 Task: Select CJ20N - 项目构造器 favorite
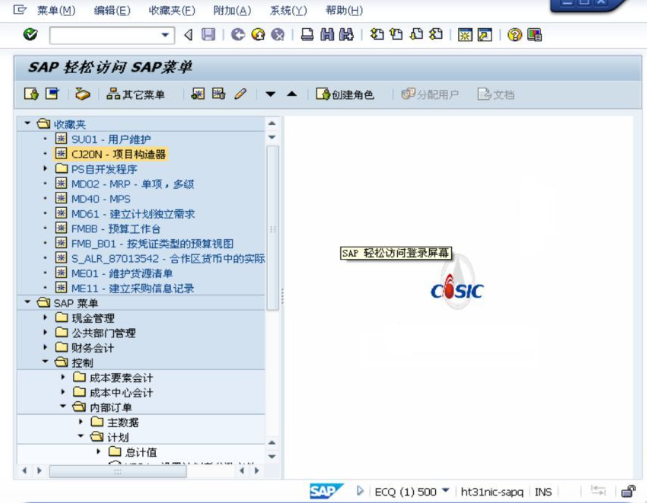pyautogui.click(x=118, y=154)
